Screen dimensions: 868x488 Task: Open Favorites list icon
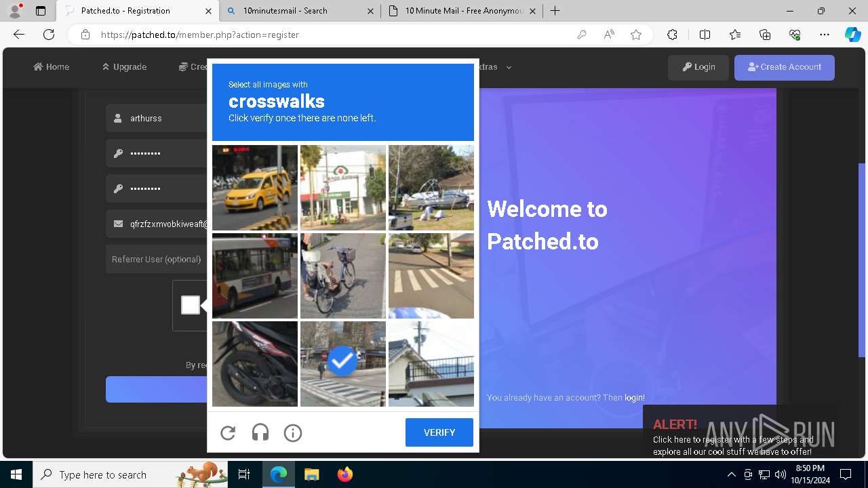[x=735, y=35]
